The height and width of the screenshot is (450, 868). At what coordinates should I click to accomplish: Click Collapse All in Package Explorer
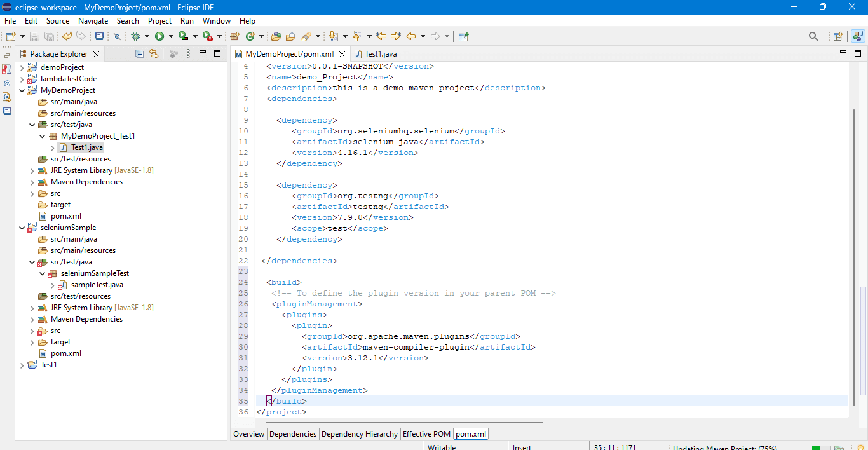[139, 54]
